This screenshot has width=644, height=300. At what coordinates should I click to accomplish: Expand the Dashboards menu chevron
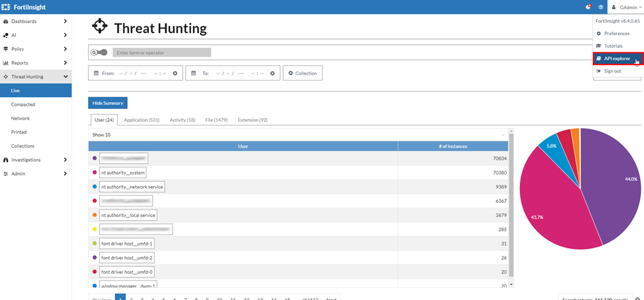pyautogui.click(x=65, y=21)
